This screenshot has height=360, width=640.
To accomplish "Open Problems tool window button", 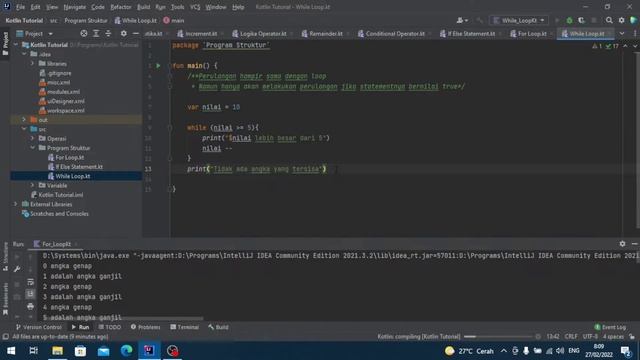I will coord(145,327).
